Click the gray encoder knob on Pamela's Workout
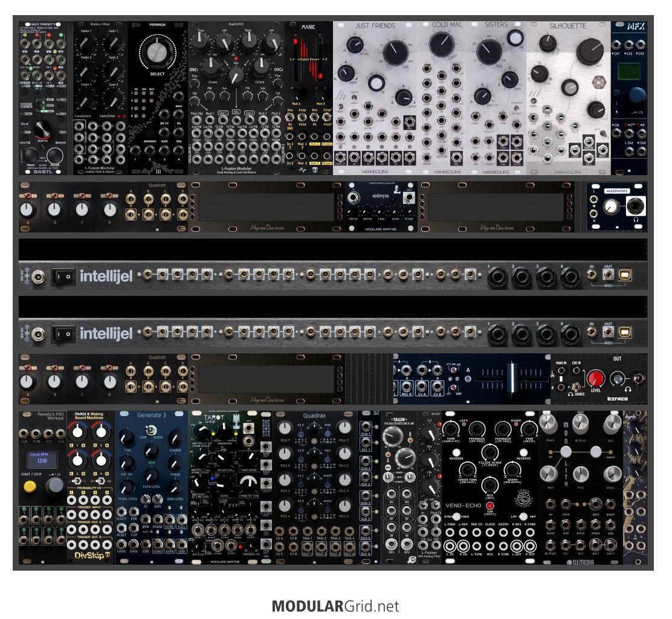This screenshot has height=619, width=672. pyautogui.click(x=55, y=486)
